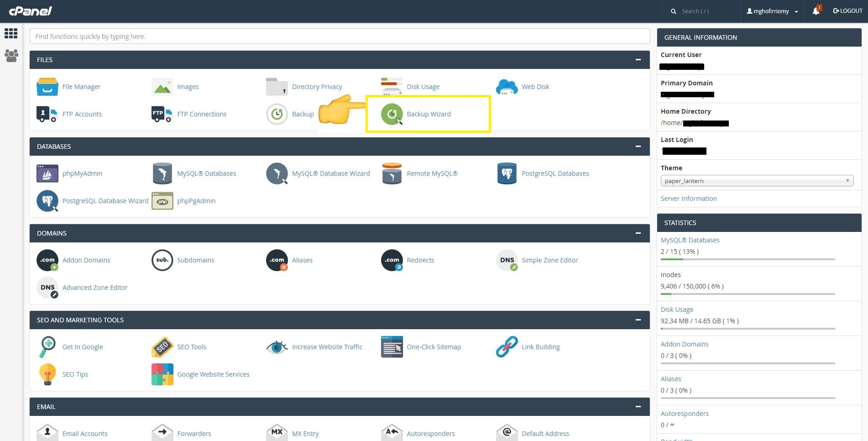Open the Web Disk cloud icon
Screen dimensions: 868x441
pos(507,87)
